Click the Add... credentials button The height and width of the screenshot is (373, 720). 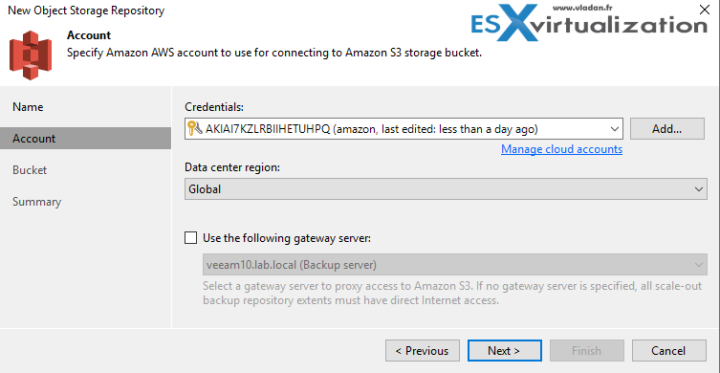pyautogui.click(x=667, y=129)
